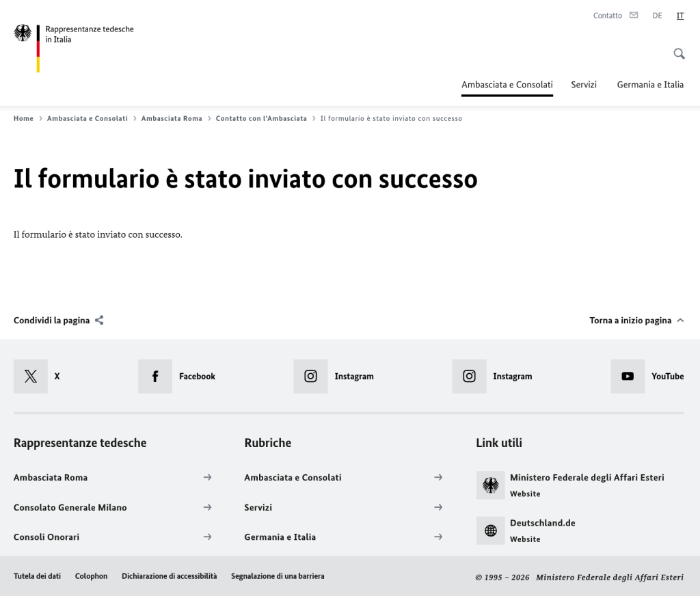The image size is (700, 596).
Task: Click the envelope icon beside Contatto
Action: coord(634,15)
